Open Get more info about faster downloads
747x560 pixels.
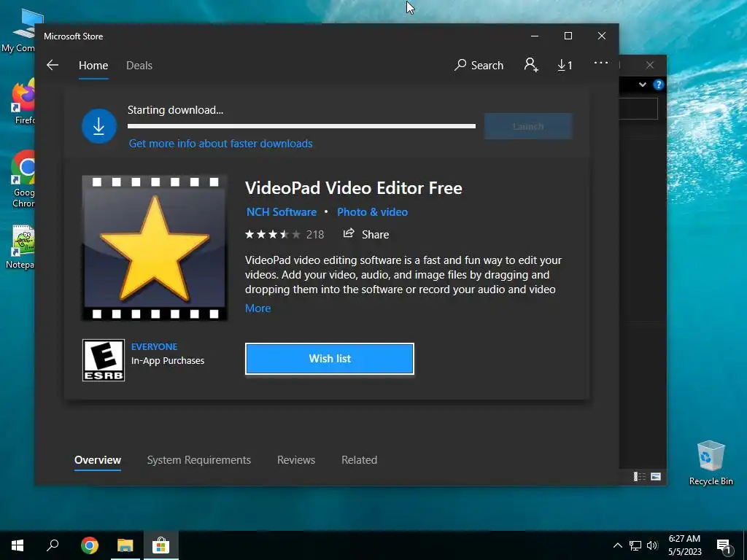[220, 144]
